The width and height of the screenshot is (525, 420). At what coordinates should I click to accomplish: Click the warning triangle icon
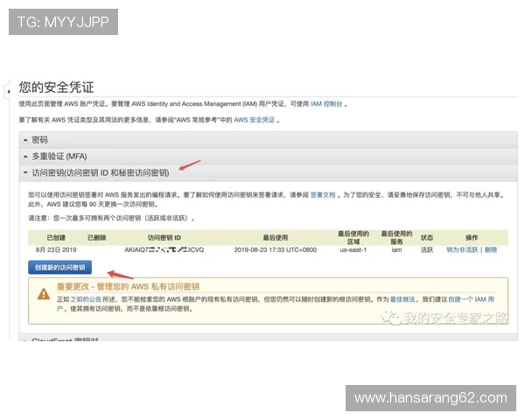tap(44, 294)
